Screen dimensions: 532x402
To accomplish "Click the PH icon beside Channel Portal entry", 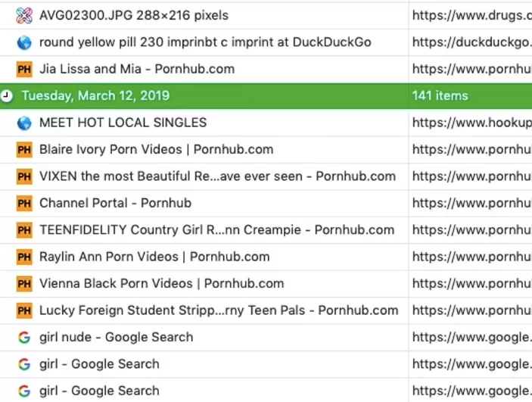I will [x=24, y=204].
